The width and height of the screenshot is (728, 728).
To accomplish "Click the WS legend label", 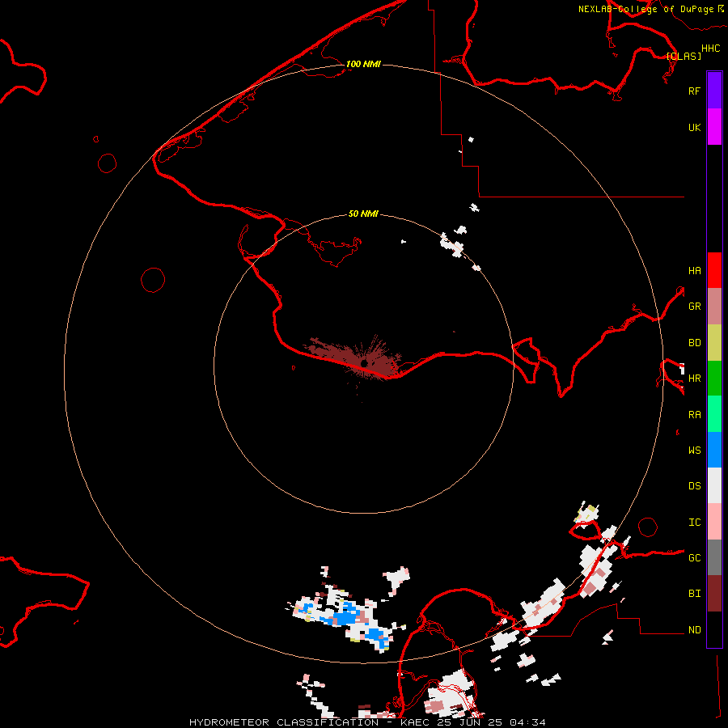I will 694,451.
